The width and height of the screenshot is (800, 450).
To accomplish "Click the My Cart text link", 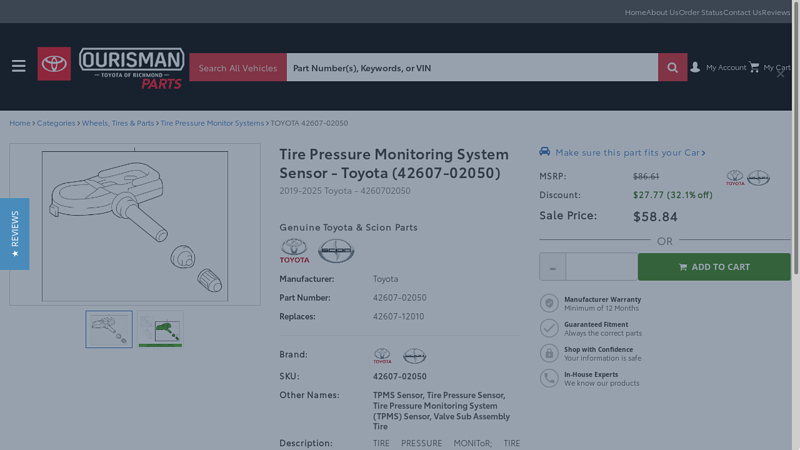I will (x=777, y=67).
